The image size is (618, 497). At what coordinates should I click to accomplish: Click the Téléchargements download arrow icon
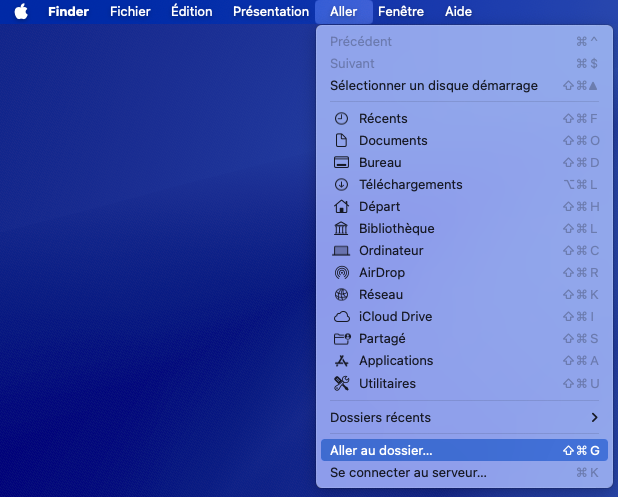(x=341, y=185)
